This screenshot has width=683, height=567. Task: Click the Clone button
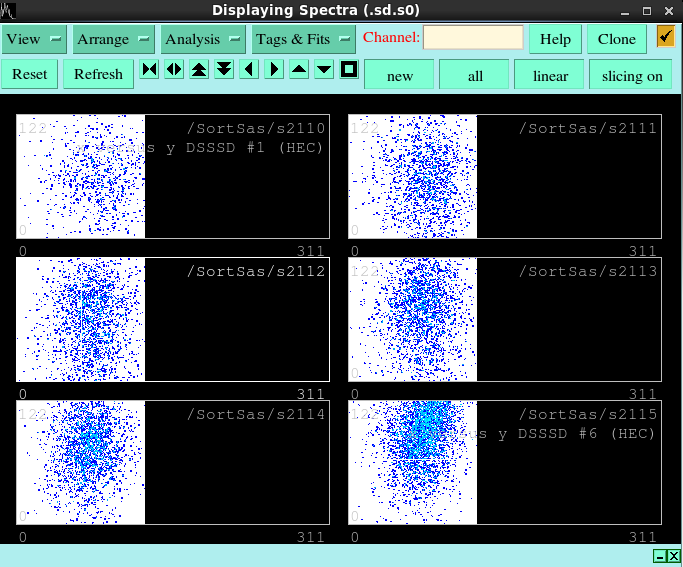(x=616, y=39)
